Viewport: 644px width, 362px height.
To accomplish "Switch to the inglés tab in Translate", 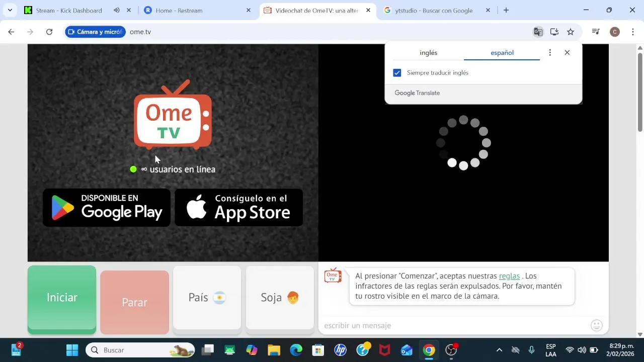I will tap(428, 52).
